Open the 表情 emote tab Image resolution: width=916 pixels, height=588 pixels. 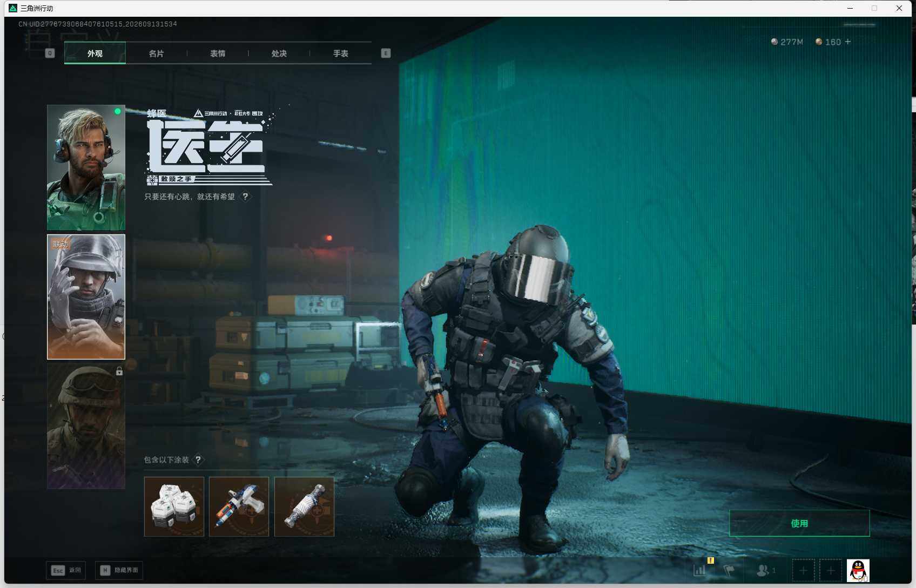[218, 53]
